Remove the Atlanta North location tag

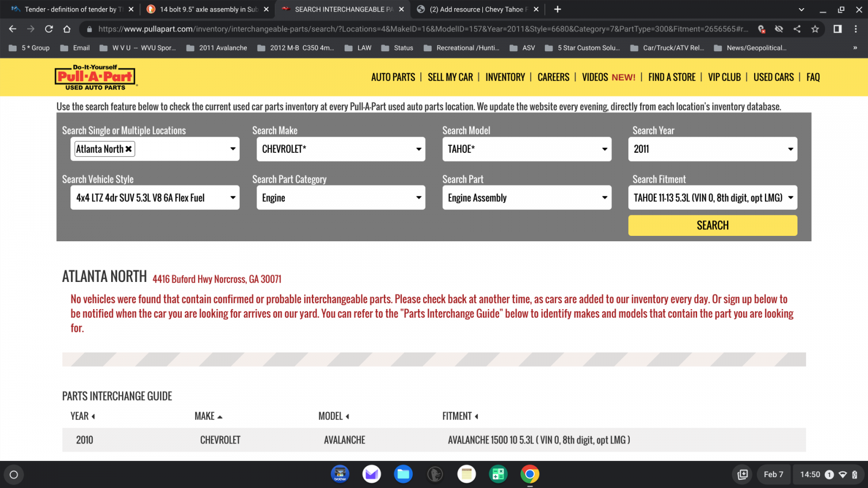(x=129, y=149)
